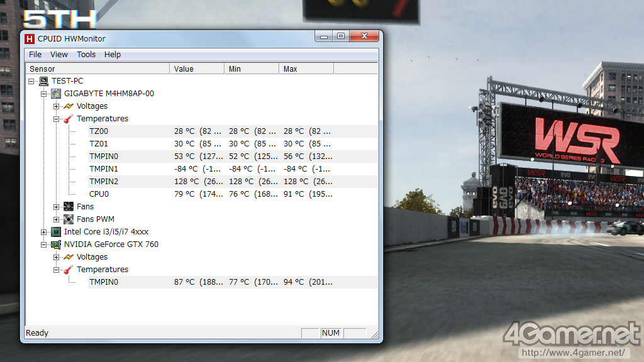Select the TEST-PC tree item
644x362 pixels.
[67, 81]
